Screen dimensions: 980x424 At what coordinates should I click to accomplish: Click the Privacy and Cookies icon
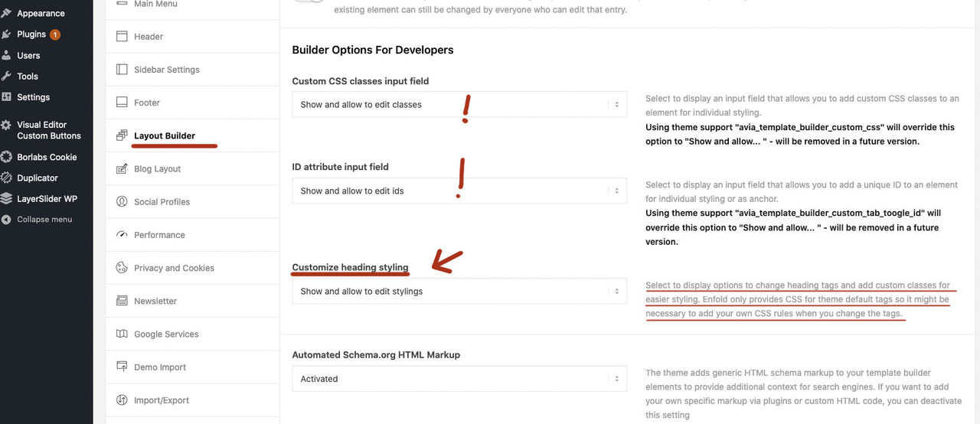point(122,267)
